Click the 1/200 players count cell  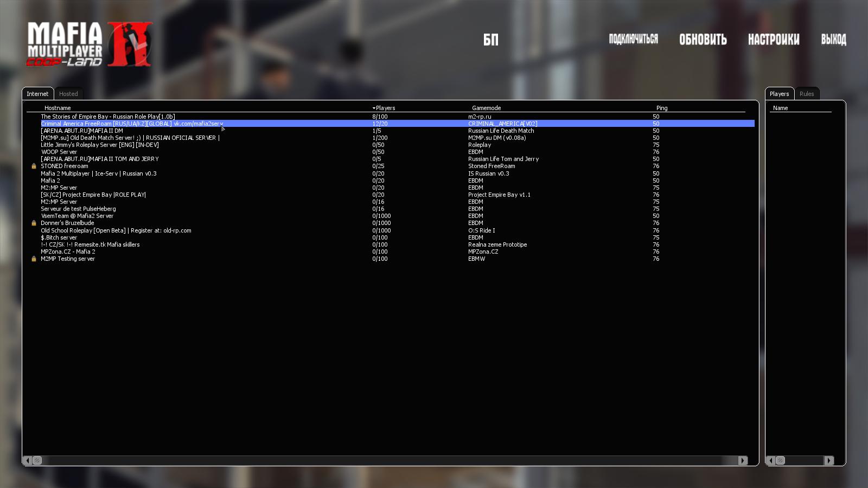(x=380, y=138)
